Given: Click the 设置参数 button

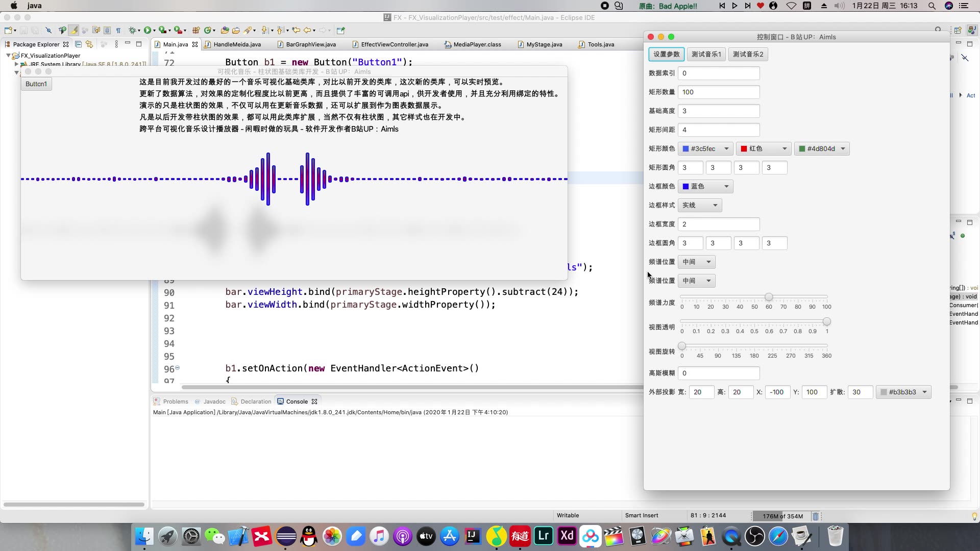Looking at the screenshot, I should pos(666,54).
